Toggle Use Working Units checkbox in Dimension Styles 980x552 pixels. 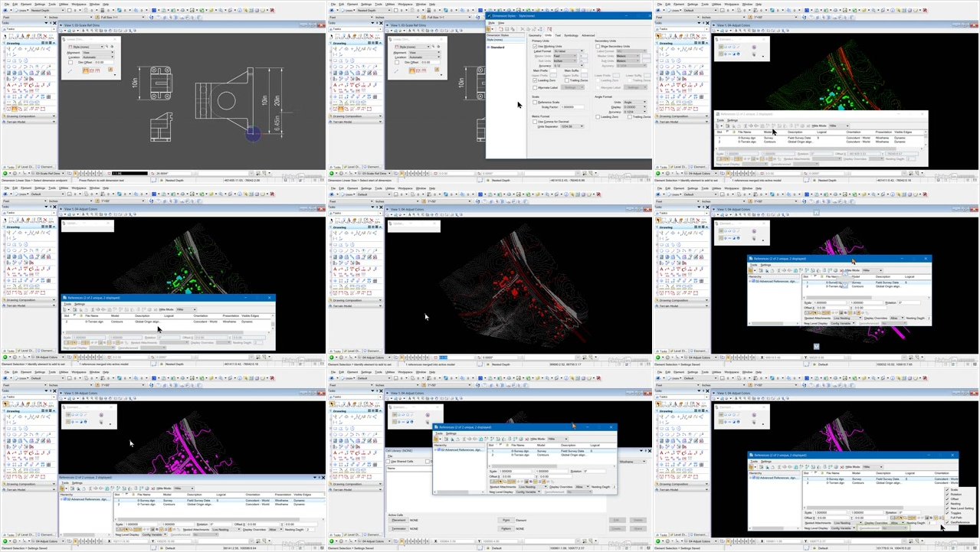pyautogui.click(x=535, y=47)
